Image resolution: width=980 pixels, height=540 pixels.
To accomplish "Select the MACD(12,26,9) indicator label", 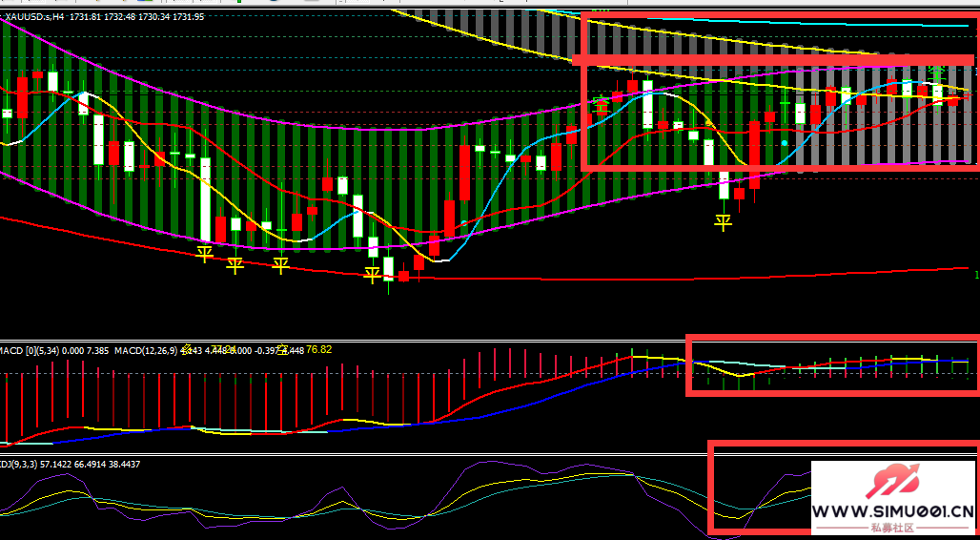I will [146, 351].
